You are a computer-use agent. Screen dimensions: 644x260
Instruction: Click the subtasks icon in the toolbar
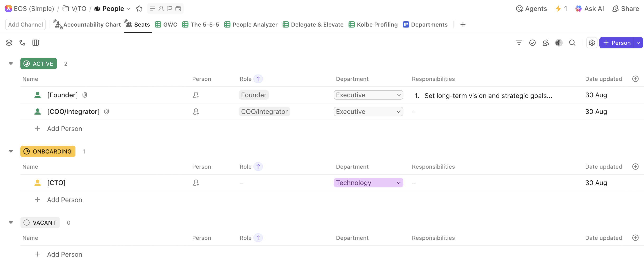click(x=22, y=43)
